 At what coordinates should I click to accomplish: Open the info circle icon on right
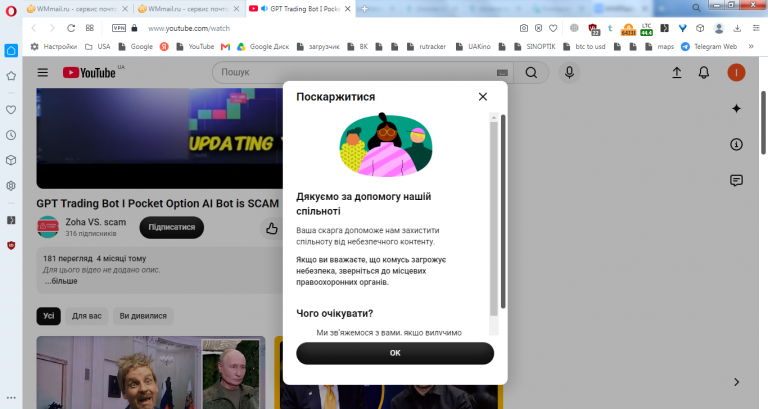point(736,144)
